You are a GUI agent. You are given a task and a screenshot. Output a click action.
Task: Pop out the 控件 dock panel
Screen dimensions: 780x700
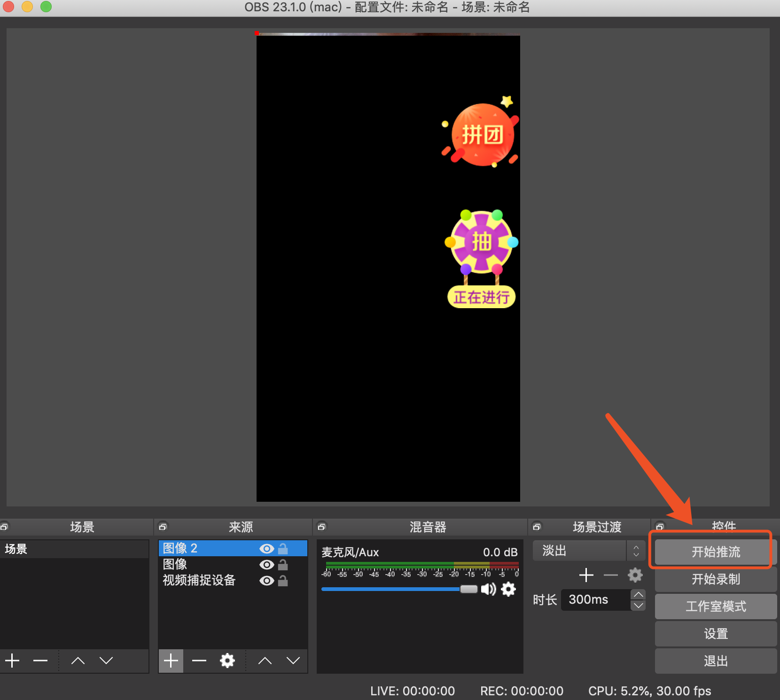660,527
